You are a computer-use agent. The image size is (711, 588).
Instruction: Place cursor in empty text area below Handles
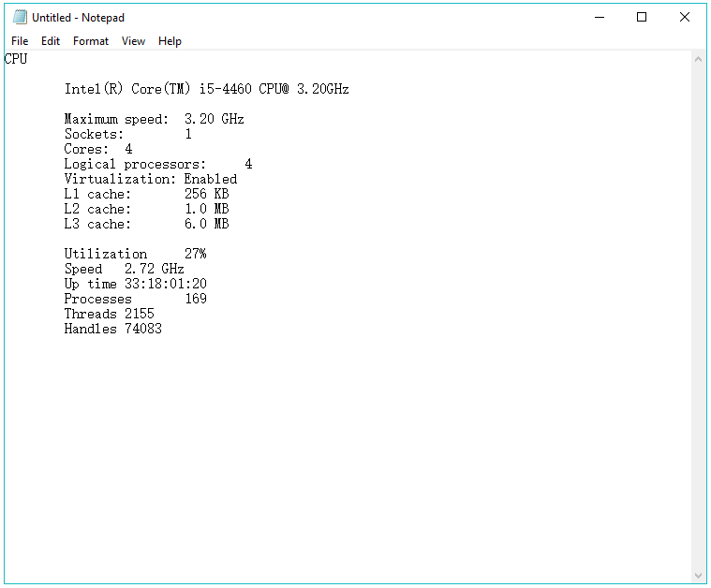pyautogui.click(x=348, y=458)
